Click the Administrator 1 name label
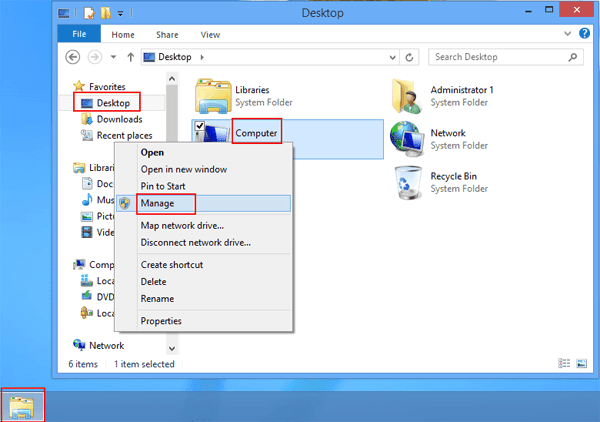600x422 pixels. pos(462,90)
